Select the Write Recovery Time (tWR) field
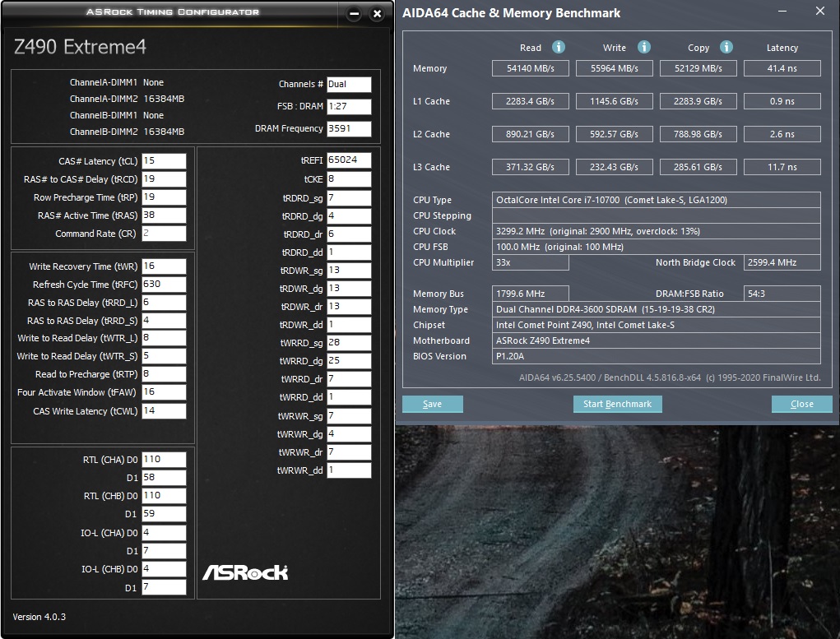 [x=164, y=266]
